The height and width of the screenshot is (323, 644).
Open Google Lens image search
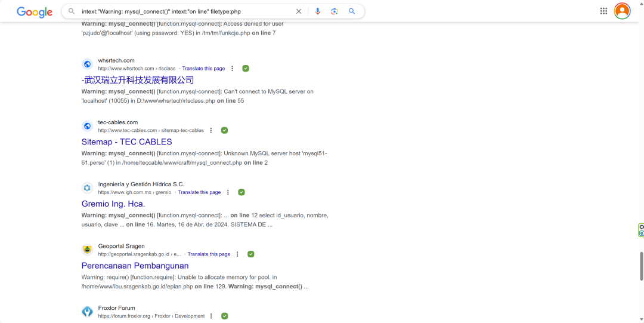point(335,11)
